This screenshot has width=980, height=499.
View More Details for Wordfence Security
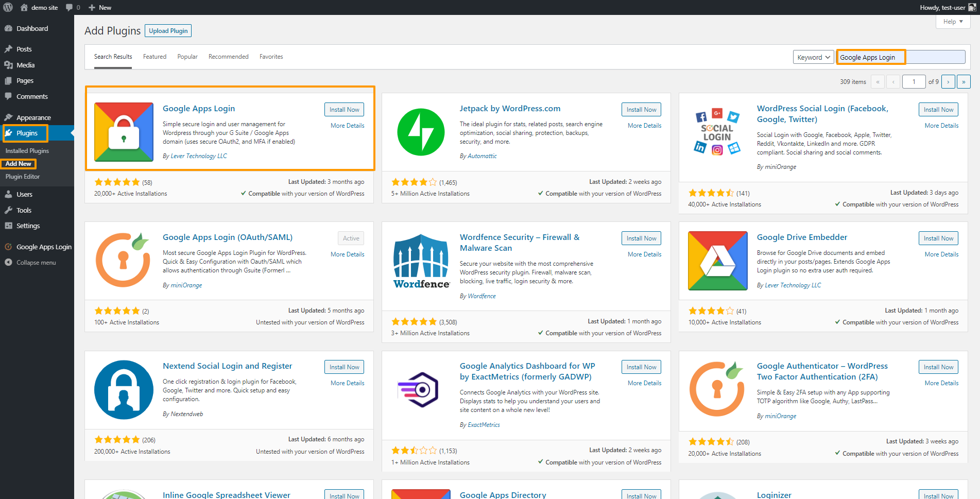[x=644, y=254]
